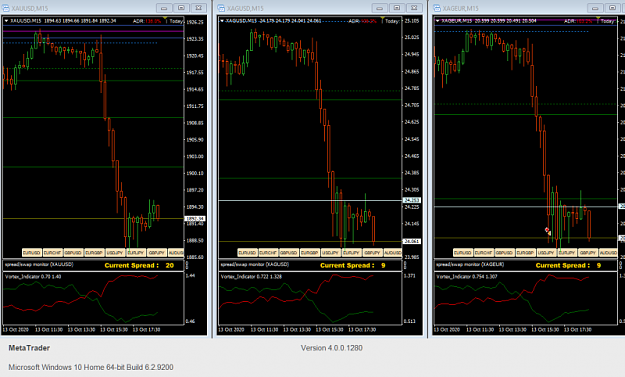Expand the triangle before XAGEUR,M15 chart label
Viewport: 625px width, 377px height.
(x=438, y=21)
